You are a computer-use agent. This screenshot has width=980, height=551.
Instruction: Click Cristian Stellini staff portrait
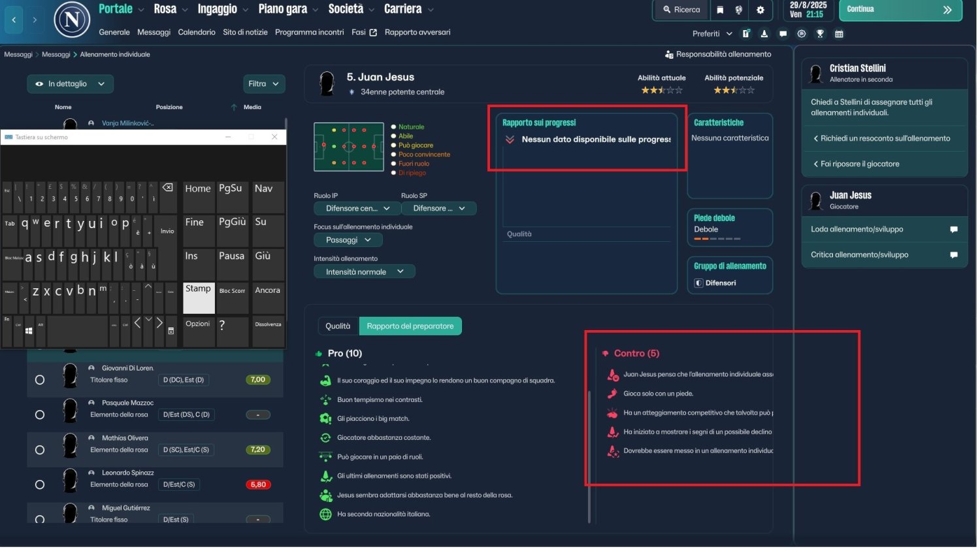817,74
